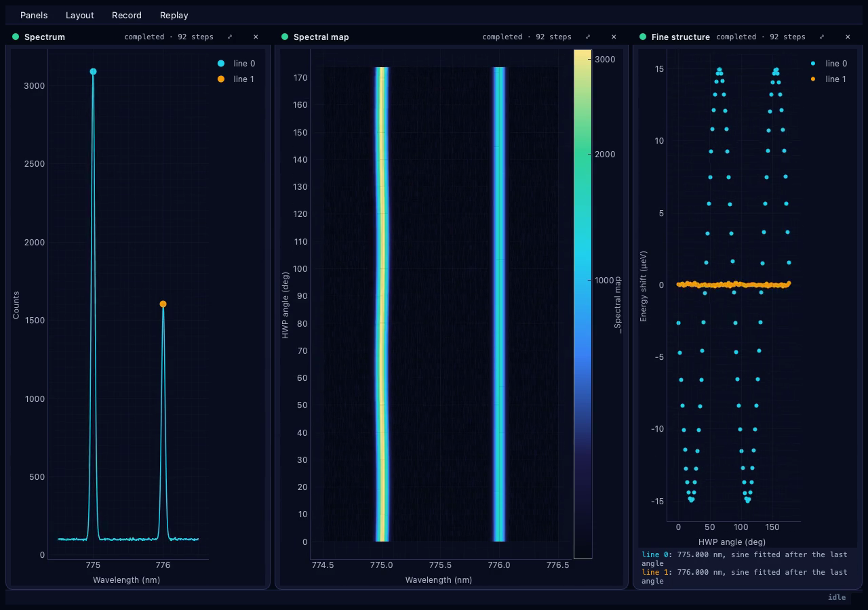Click the Spectral map 'completed · 92 steps' status
Viewport: 868px width, 610px height.
527,37
